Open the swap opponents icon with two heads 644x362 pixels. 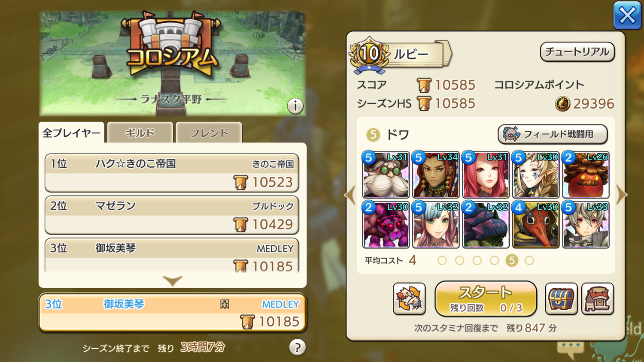pos(409,299)
